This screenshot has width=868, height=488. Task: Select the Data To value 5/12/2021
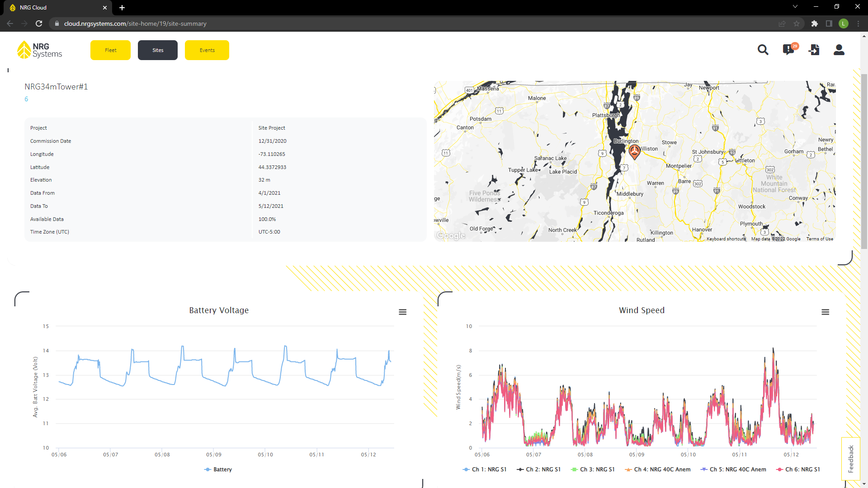click(x=271, y=206)
